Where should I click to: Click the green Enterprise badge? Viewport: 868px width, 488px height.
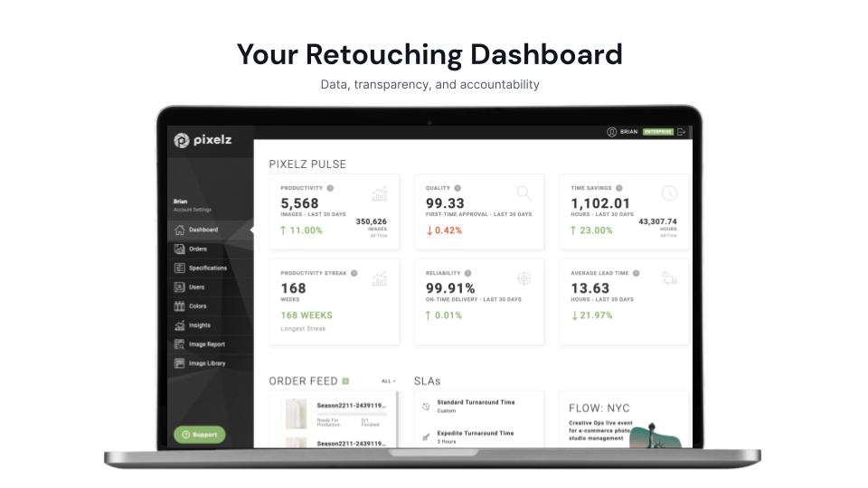(x=657, y=132)
